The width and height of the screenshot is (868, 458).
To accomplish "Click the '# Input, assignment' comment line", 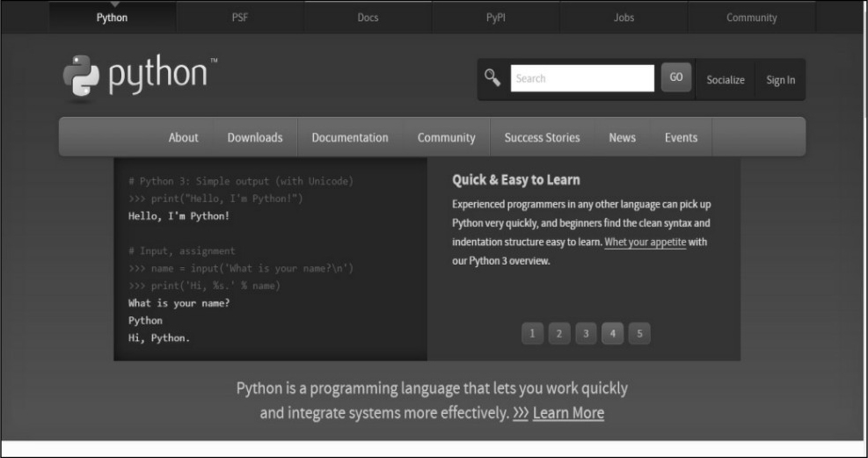I will (181, 251).
